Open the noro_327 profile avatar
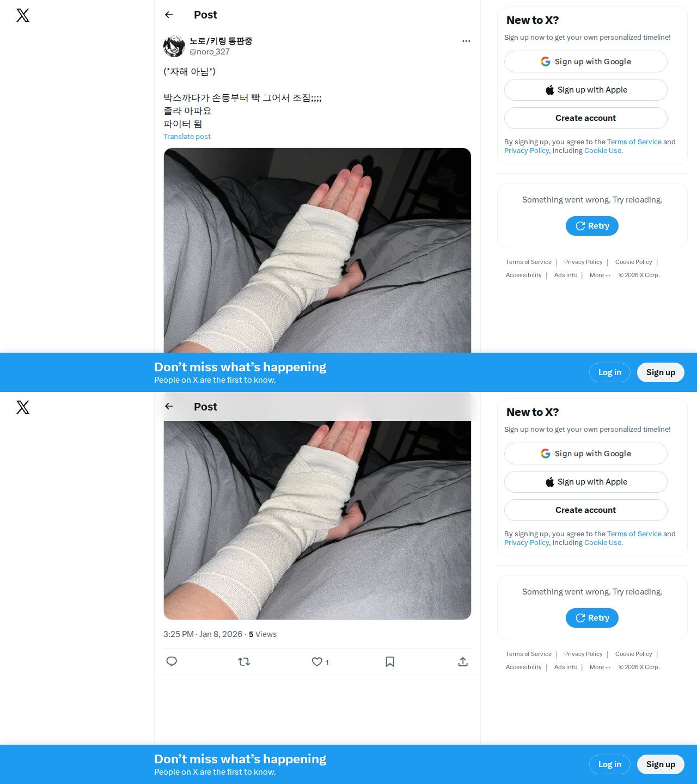The height and width of the screenshot is (784, 697). (x=174, y=46)
